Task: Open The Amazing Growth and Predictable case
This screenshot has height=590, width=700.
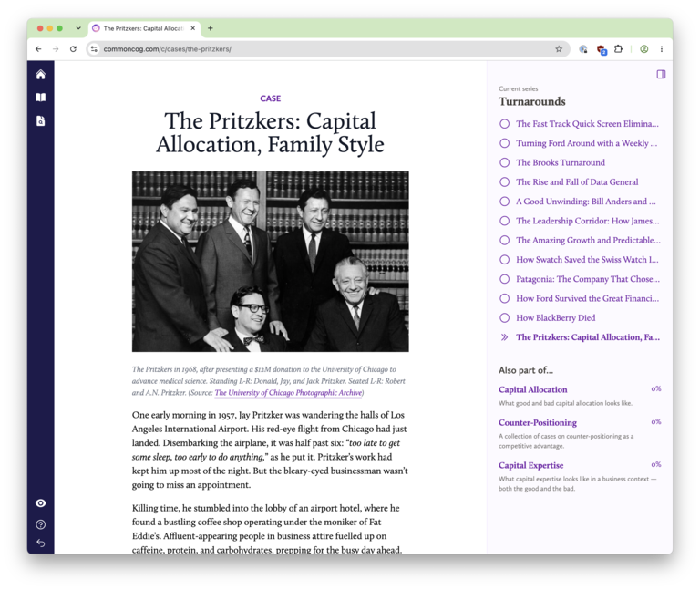Action: point(589,241)
